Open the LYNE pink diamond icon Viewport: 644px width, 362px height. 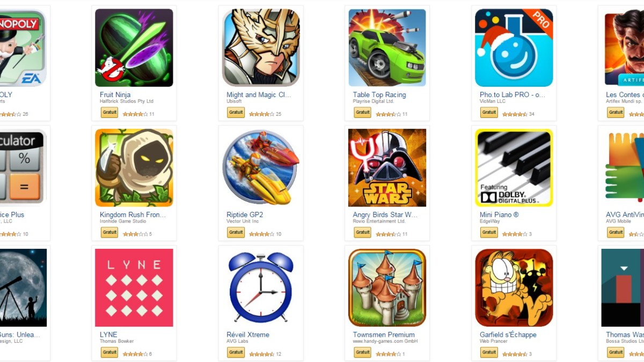(134, 287)
